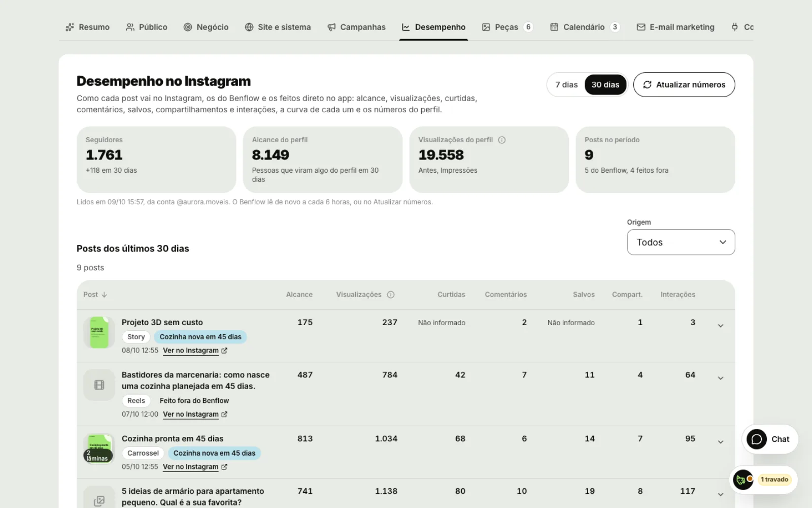The width and height of the screenshot is (812, 508).
Task: Click the Atualizar números button
Action: (x=684, y=85)
